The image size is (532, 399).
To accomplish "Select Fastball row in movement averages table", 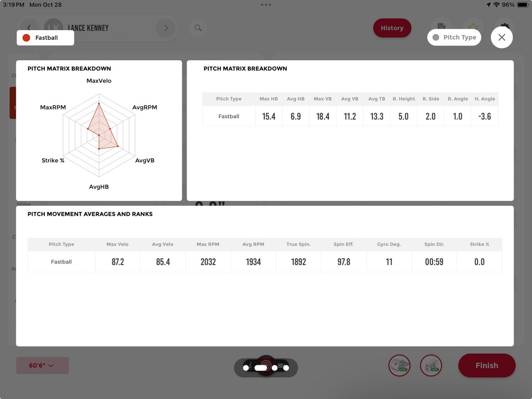I will click(x=265, y=262).
